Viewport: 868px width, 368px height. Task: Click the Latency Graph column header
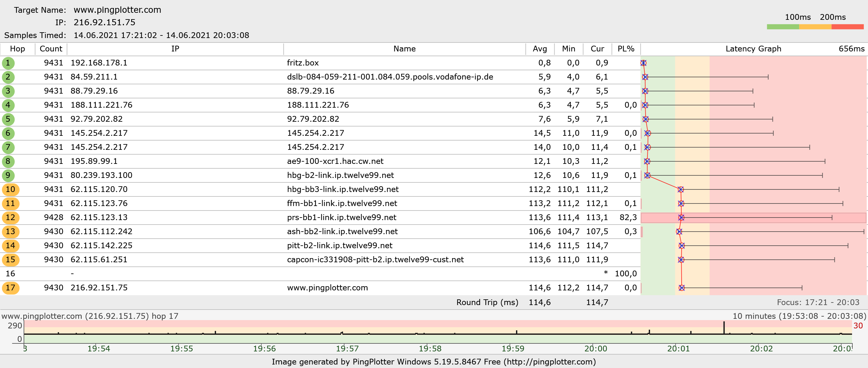click(753, 49)
